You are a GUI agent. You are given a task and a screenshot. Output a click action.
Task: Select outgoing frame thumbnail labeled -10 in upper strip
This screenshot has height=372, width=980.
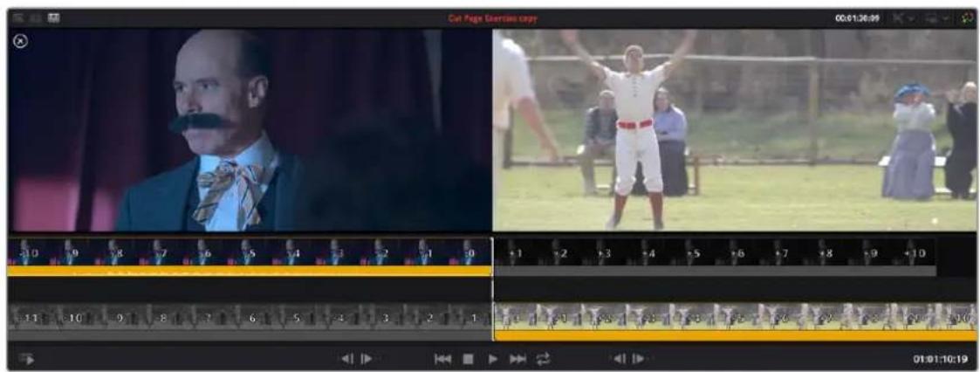pos(29,252)
